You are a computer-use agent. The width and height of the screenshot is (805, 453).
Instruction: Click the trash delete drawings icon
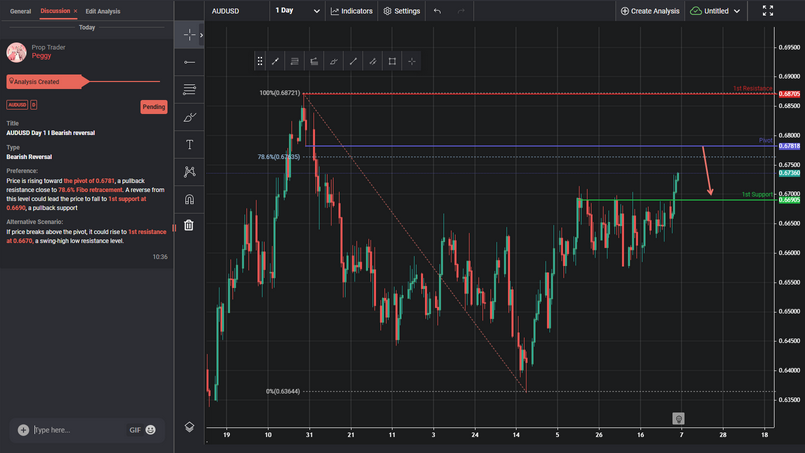(189, 225)
